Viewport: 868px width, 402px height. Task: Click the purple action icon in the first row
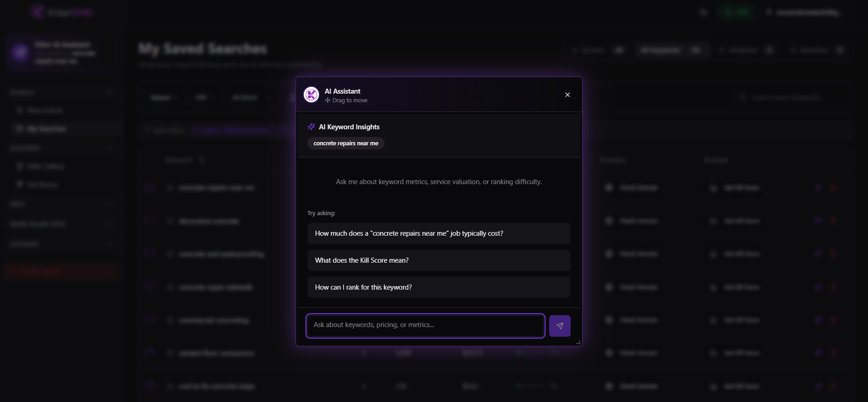click(x=818, y=187)
